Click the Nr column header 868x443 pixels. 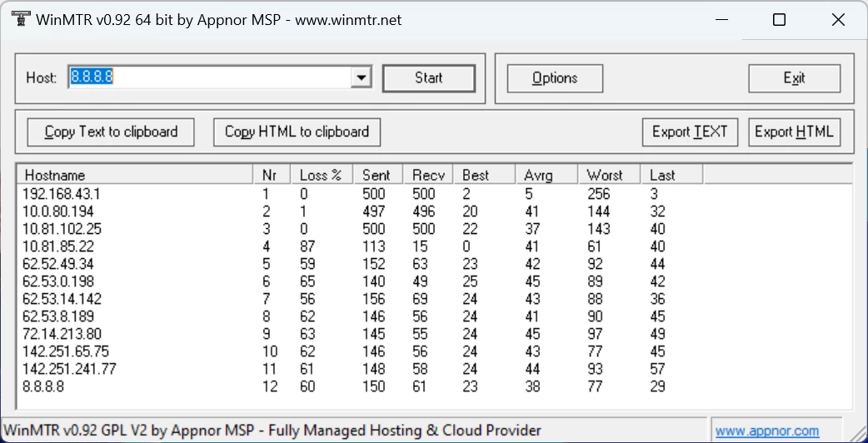[272, 176]
